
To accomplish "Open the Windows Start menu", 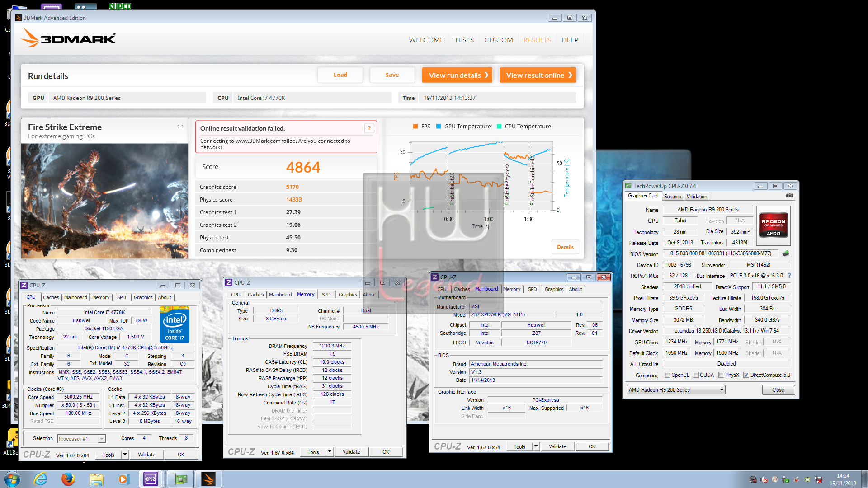I will coord(12,479).
